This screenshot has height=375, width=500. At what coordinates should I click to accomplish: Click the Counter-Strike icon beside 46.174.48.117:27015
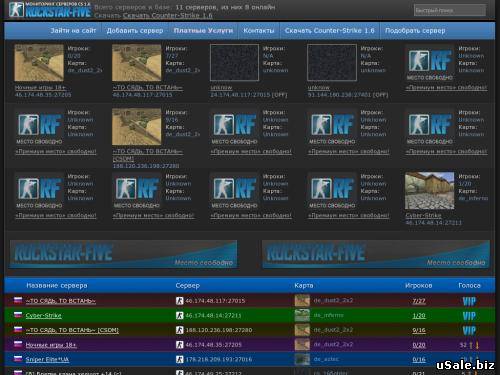pyautogui.click(x=179, y=301)
